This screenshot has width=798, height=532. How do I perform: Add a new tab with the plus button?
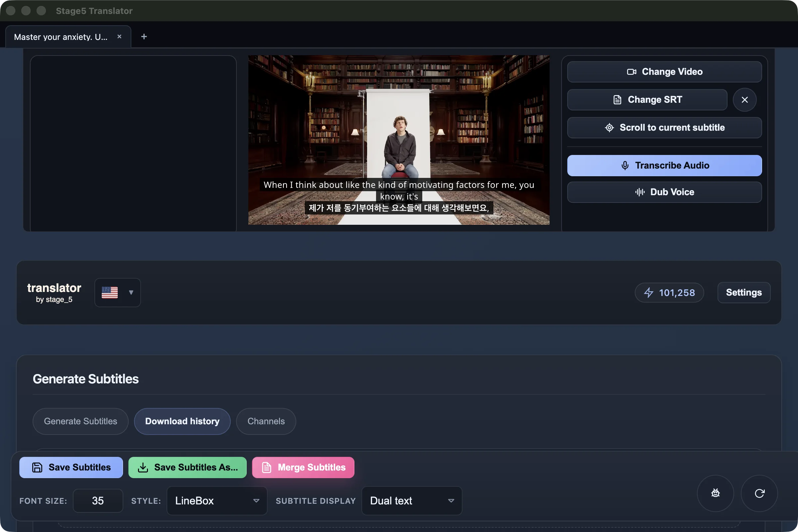[144, 36]
